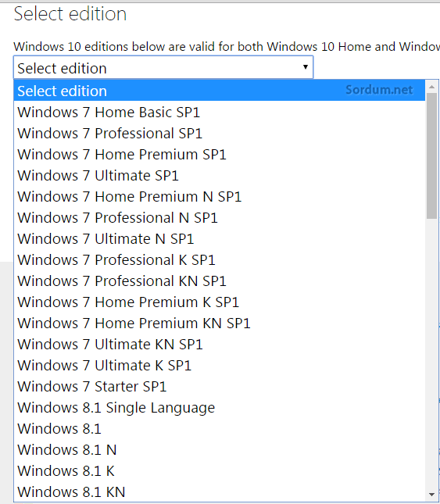The height and width of the screenshot is (504, 440).
Task: Select the plain Windows 8.1 entry
Action: click(x=220, y=429)
